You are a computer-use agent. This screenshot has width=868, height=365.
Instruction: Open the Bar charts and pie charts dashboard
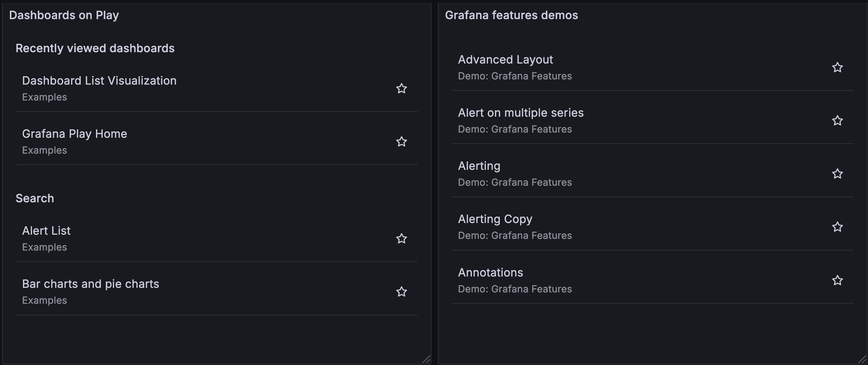90,283
